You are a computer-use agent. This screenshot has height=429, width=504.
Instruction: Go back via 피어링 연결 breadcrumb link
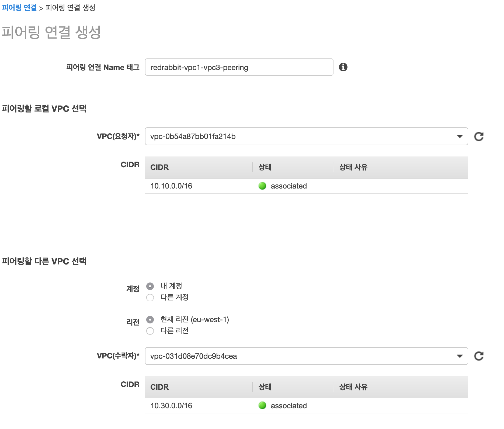click(19, 8)
